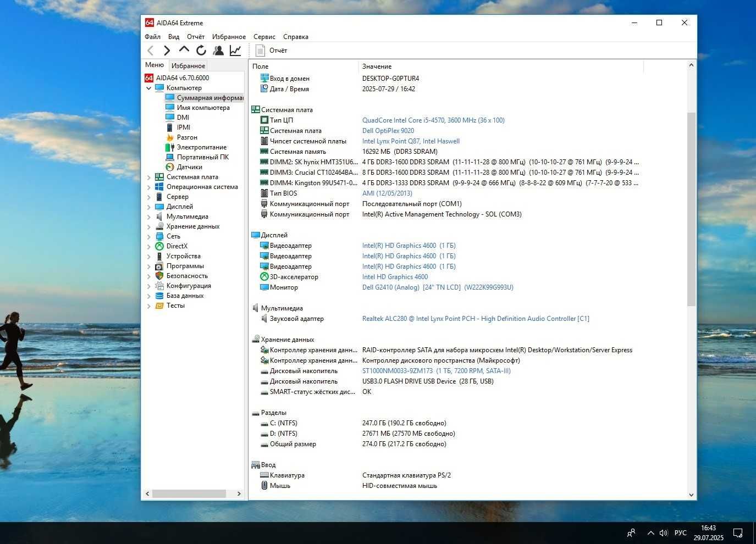Select the DIMM3: Crucial memory row
The image size is (756, 544).
449,173
